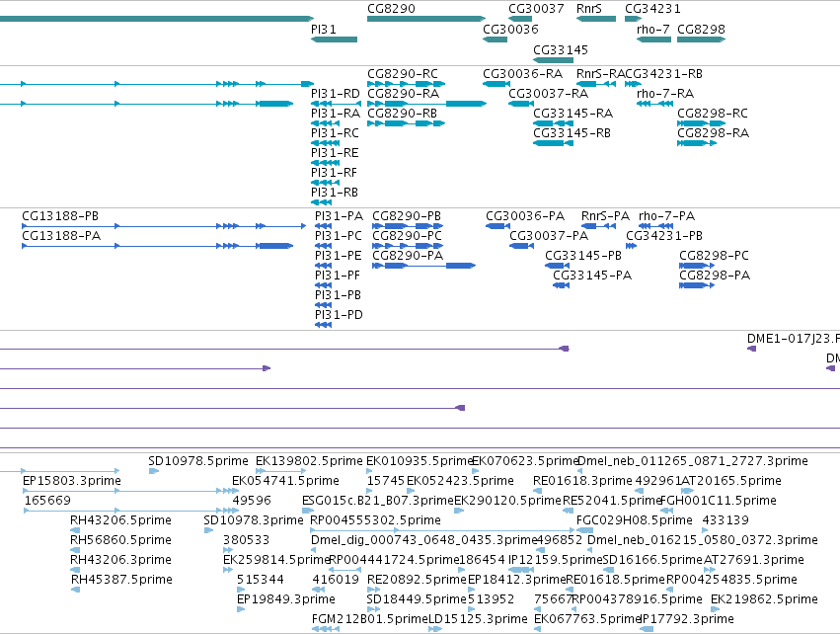Viewport: 840px width, 634px height.
Task: Select the CG34231 gene label
Action: coord(653,9)
